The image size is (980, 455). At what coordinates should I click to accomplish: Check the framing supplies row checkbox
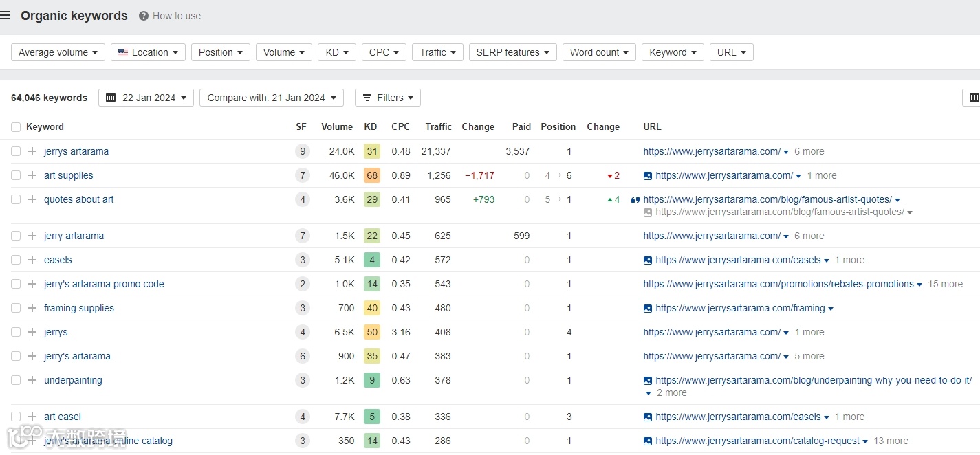[x=16, y=308]
